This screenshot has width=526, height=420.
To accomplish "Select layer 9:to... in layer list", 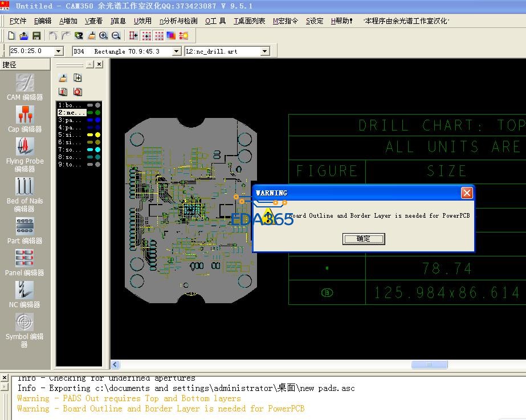I will click(70, 164).
